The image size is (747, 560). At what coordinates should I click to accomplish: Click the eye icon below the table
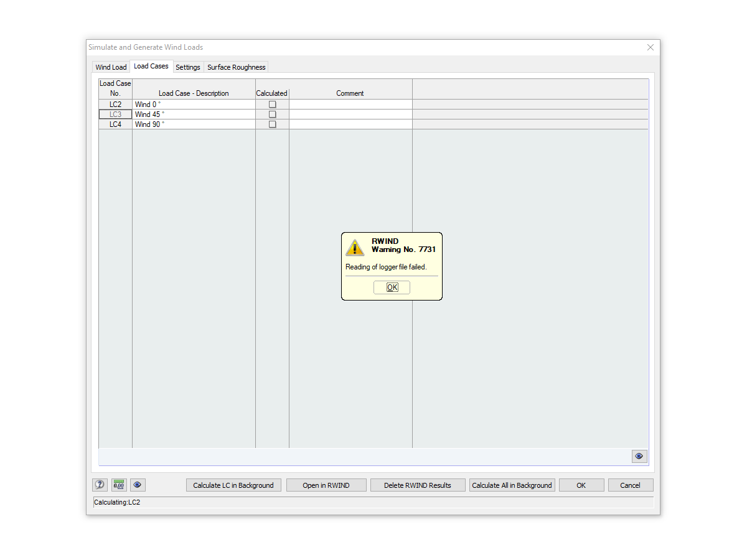639,456
